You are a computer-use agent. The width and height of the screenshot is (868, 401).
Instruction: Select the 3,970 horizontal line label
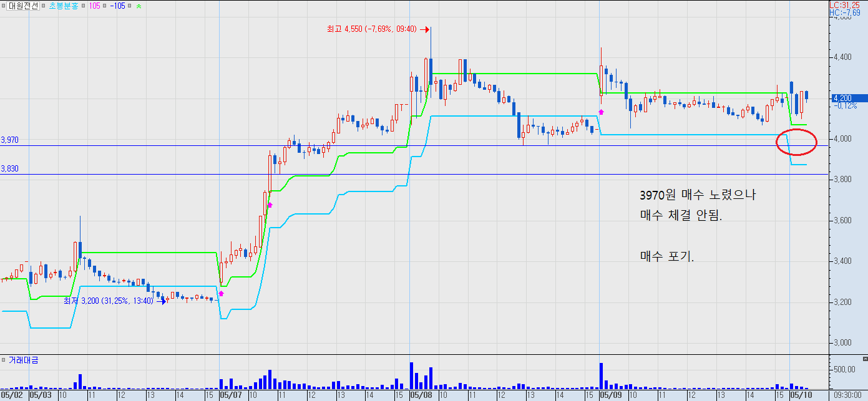coord(9,140)
